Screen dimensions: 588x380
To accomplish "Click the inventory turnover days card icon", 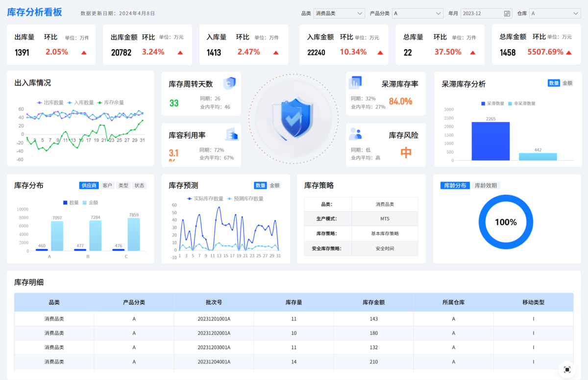I will (229, 83).
